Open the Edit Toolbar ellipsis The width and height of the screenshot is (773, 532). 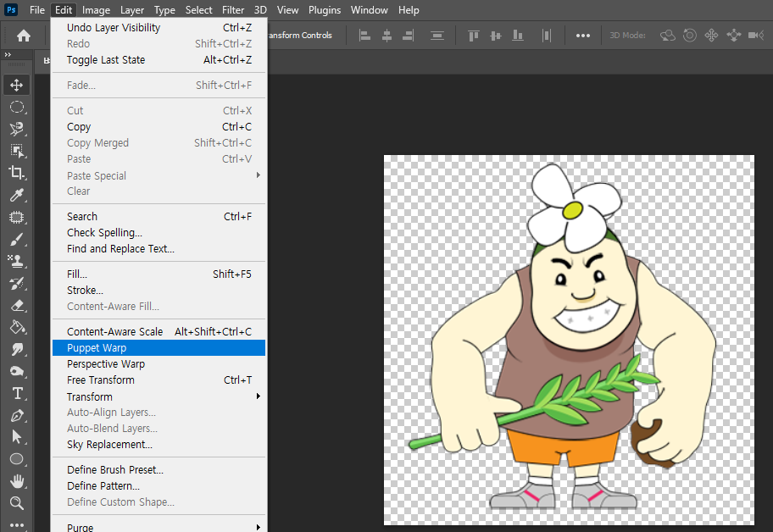[17, 524]
